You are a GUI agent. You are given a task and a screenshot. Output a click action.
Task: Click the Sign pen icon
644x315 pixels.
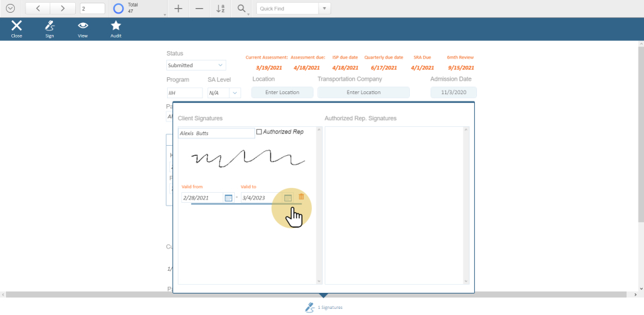pos(50,26)
